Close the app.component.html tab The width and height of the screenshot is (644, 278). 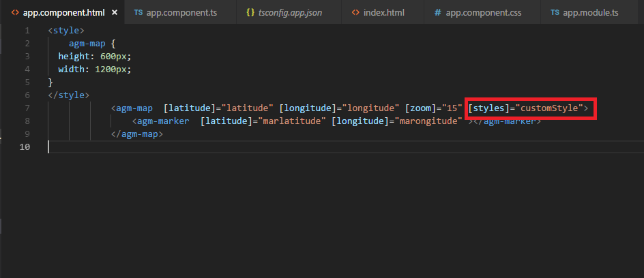115,12
